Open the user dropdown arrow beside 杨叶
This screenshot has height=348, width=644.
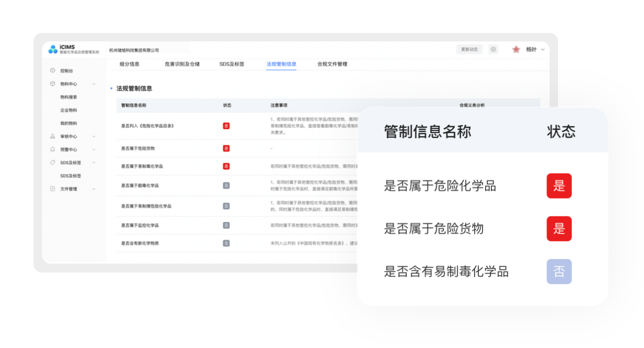click(x=543, y=49)
